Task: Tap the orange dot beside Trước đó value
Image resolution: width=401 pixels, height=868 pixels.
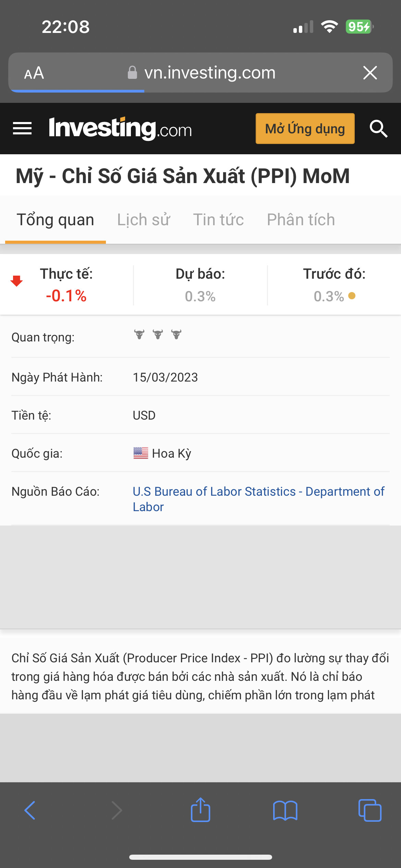Action: [x=352, y=296]
